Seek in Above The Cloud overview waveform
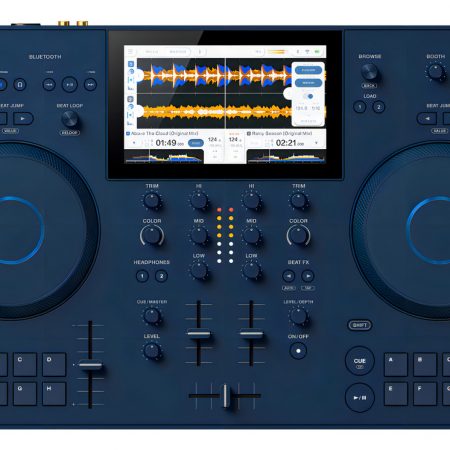 (x=164, y=156)
